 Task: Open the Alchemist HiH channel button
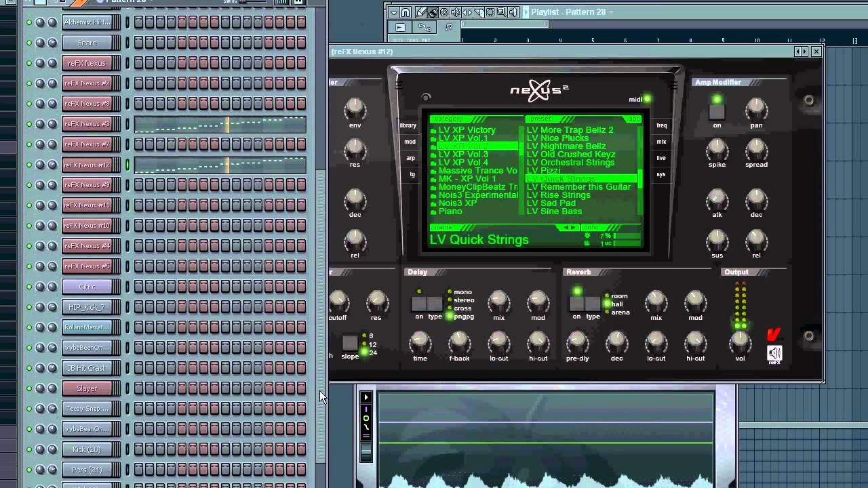(x=87, y=22)
